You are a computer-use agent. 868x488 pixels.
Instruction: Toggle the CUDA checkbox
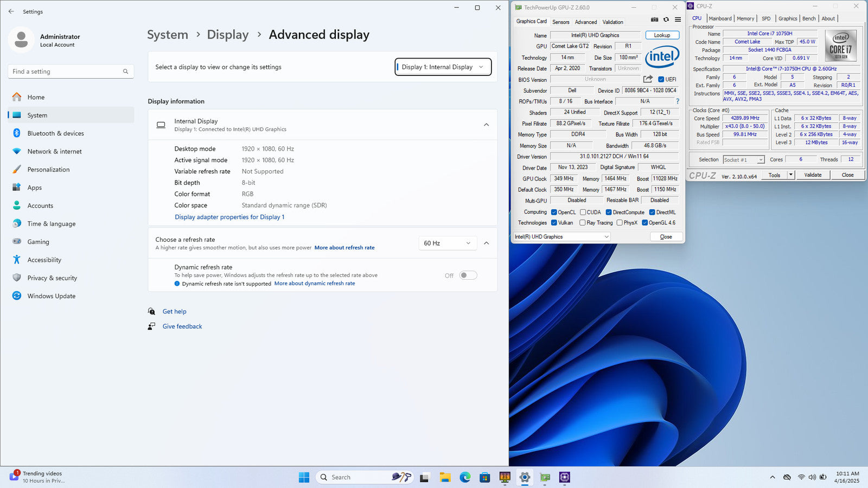pyautogui.click(x=583, y=213)
